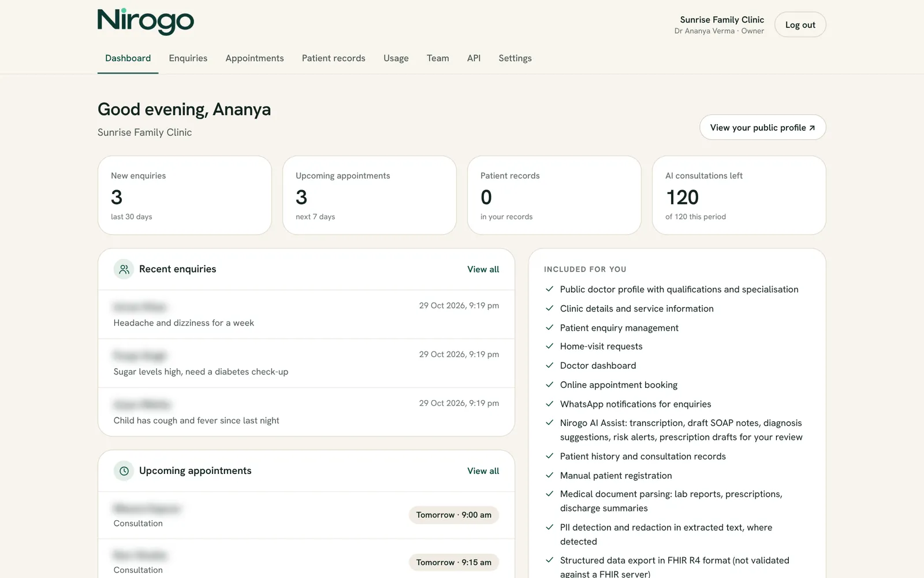The width and height of the screenshot is (924, 578).
Task: Click checkmark beside Patient enquiry management
Action: [x=550, y=328]
